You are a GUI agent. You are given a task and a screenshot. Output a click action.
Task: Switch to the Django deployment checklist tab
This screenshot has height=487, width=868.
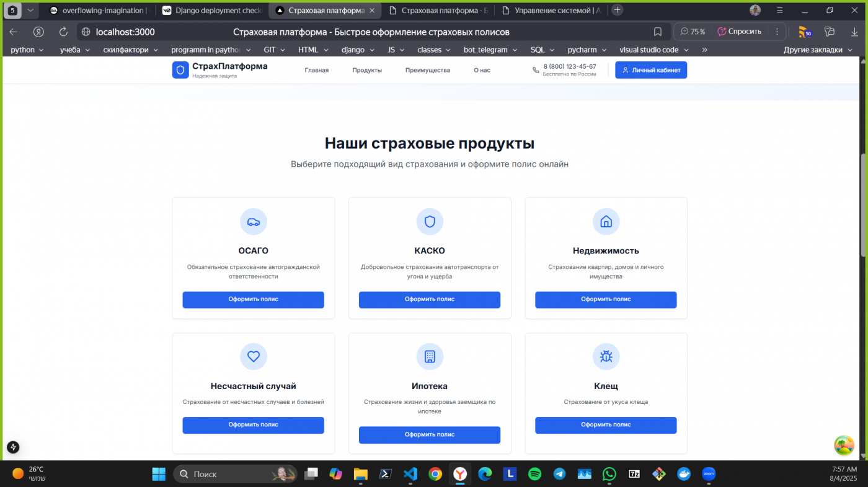[211, 11]
